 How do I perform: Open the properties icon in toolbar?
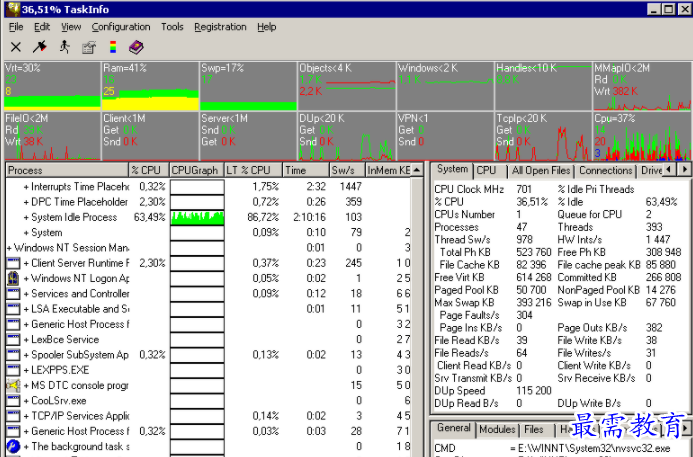pos(88,47)
